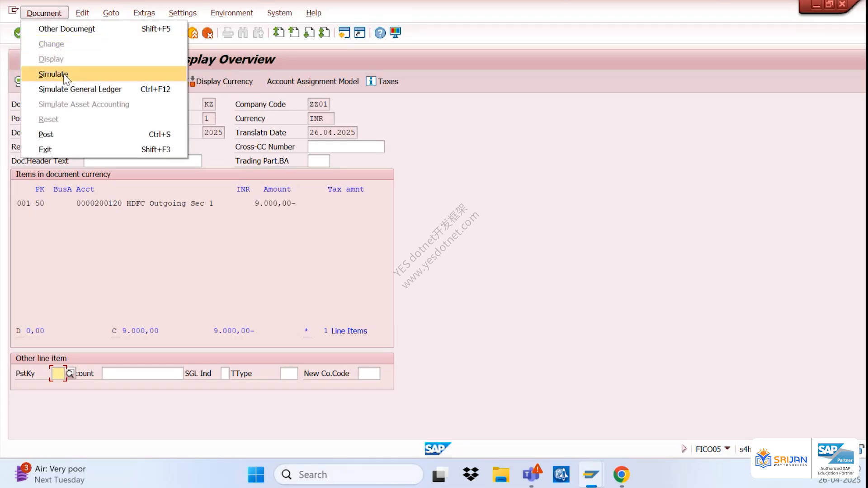This screenshot has height=488, width=868.
Task: Go to first page icon
Action: 278,33
